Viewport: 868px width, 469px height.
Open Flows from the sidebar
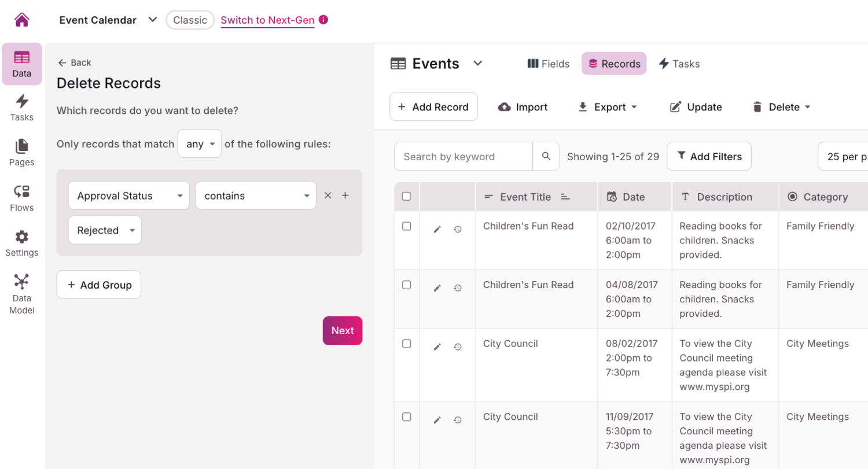21,198
